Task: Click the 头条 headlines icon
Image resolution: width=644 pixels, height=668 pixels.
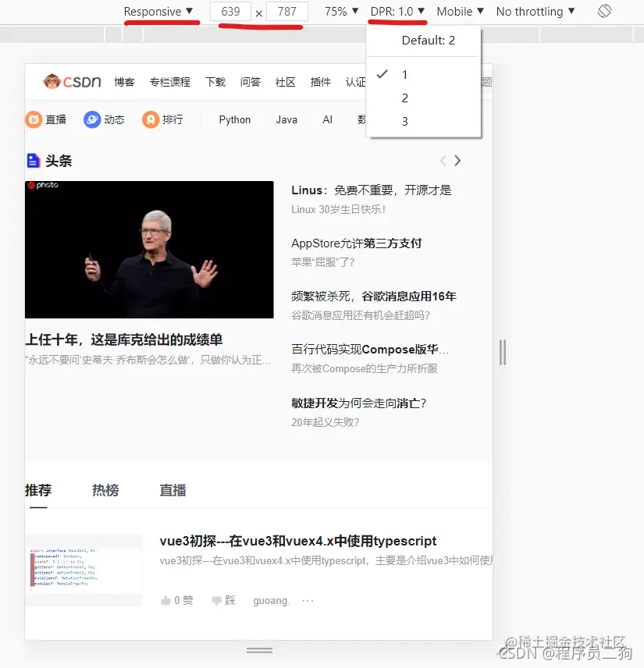Action: pos(32,160)
